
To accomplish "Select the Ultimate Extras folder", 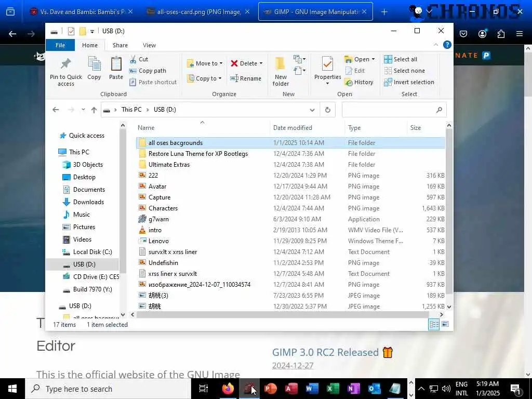I will point(290,164).
